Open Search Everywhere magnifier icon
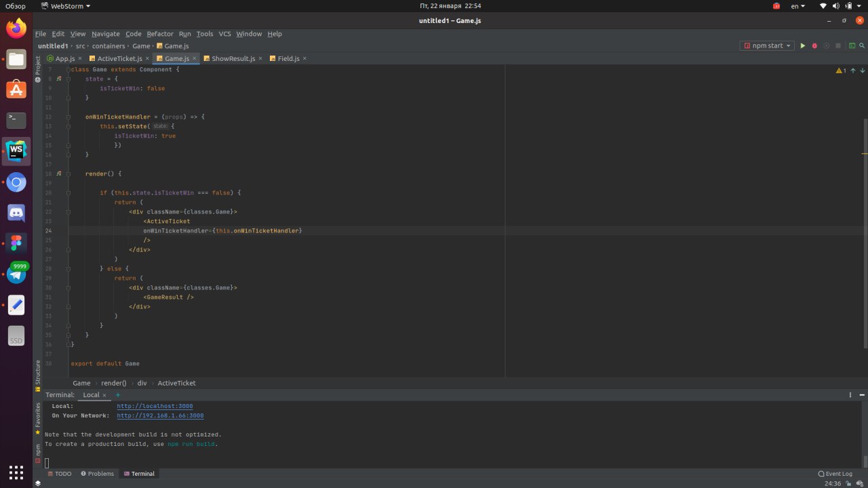Viewport: 868px width, 488px height. [861, 46]
